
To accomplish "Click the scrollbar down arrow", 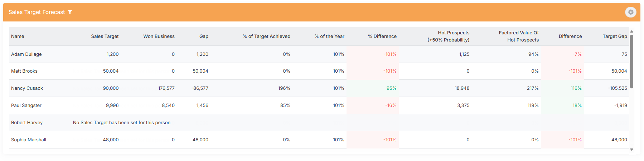I will [632, 150].
